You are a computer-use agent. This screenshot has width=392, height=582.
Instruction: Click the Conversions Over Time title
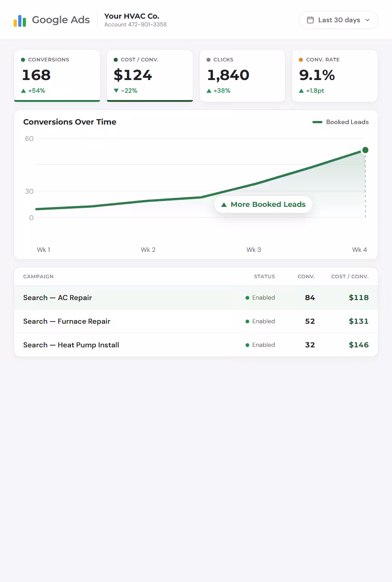(70, 122)
